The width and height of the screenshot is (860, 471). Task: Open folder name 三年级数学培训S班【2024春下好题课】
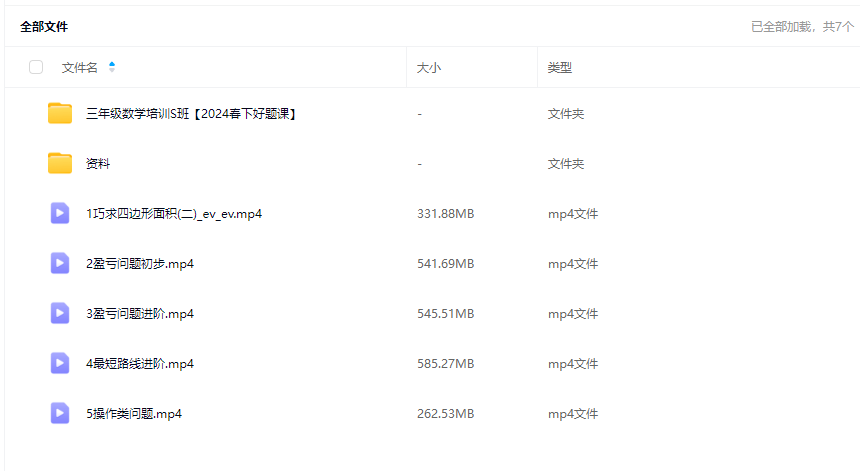[191, 114]
